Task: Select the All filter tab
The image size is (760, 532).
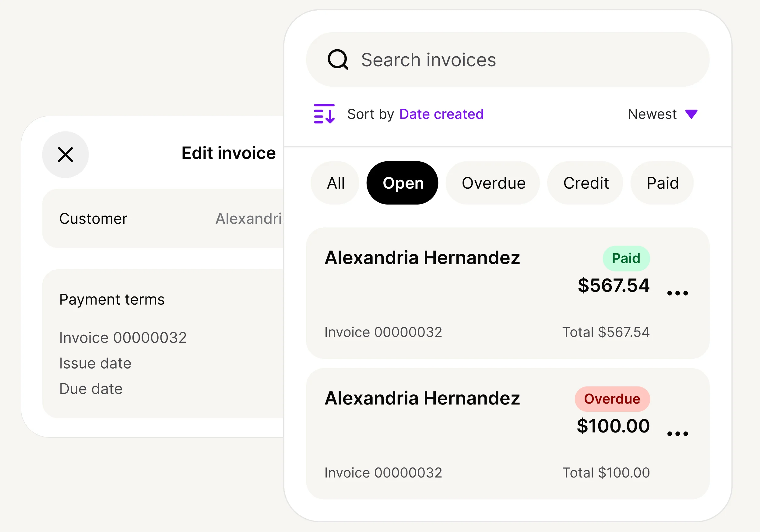Action: point(335,183)
